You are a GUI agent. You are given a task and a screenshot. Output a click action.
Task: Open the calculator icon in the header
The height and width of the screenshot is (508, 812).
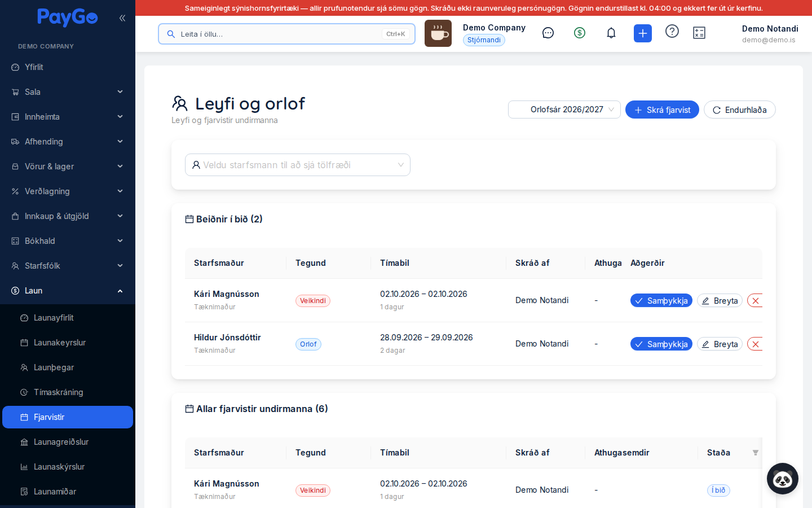(x=699, y=33)
